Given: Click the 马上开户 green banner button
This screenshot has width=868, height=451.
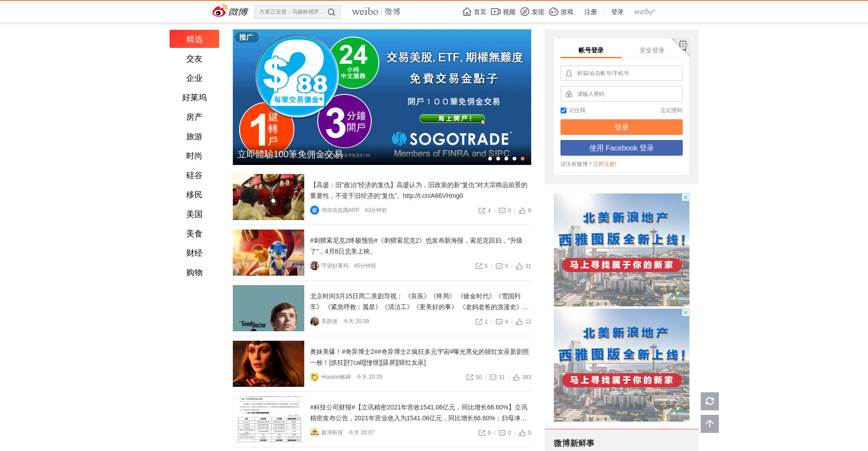Looking at the screenshot, I should tap(452, 118).
